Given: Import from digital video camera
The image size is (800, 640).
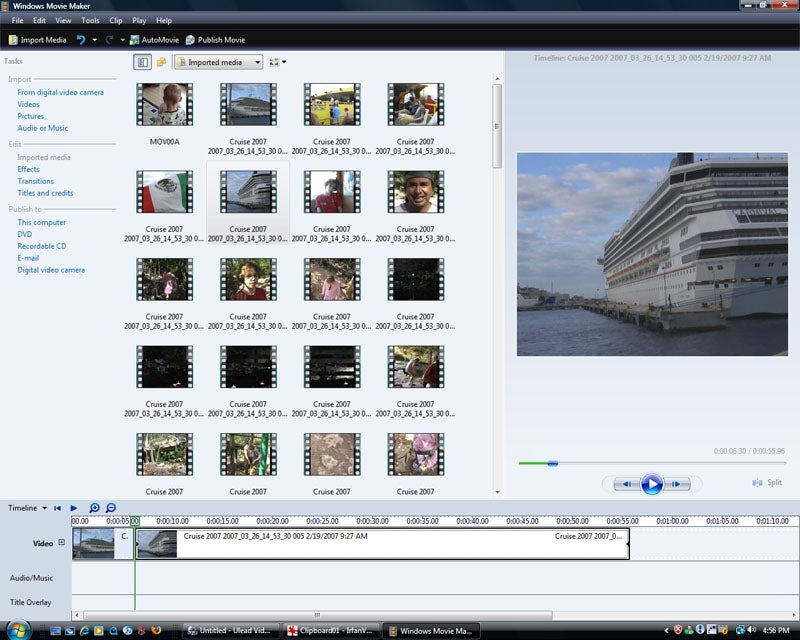Looking at the screenshot, I should tap(60, 92).
